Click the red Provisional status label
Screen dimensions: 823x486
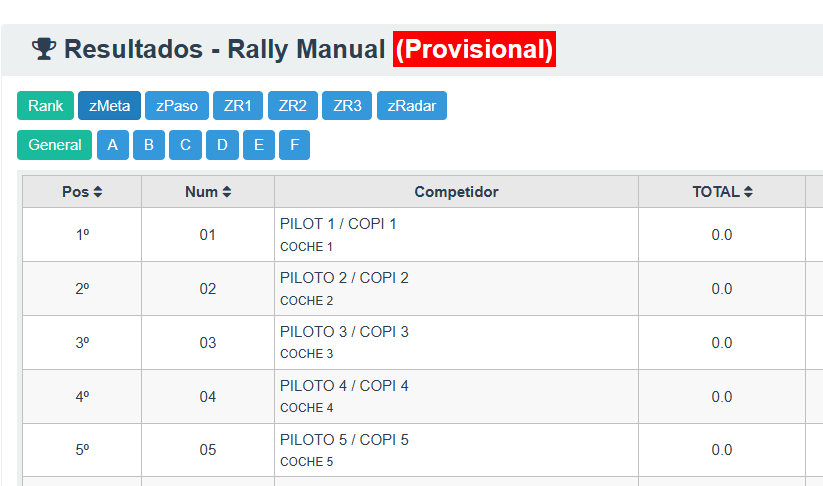point(474,48)
